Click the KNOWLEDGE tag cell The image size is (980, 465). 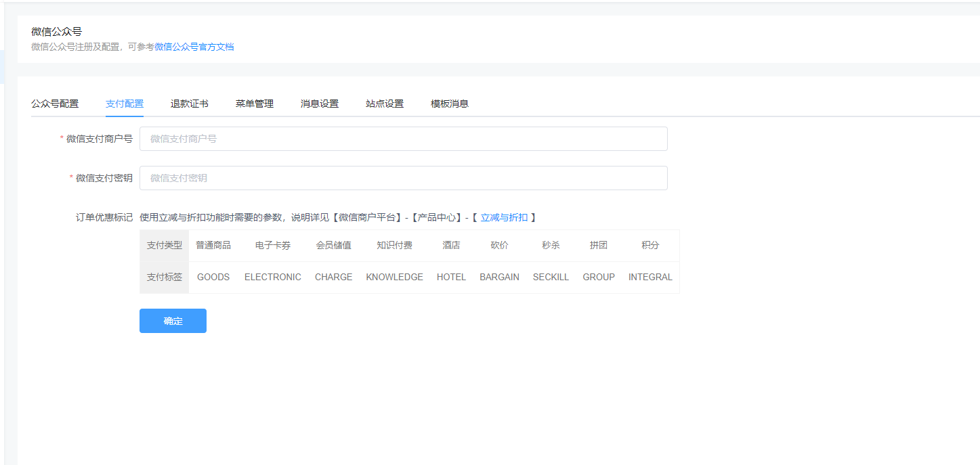coord(395,277)
